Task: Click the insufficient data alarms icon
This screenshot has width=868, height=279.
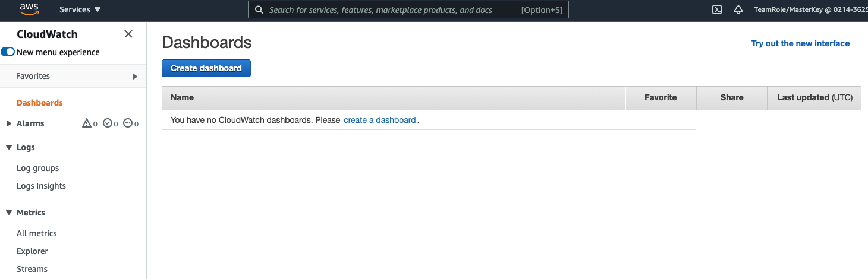Action: (x=128, y=123)
